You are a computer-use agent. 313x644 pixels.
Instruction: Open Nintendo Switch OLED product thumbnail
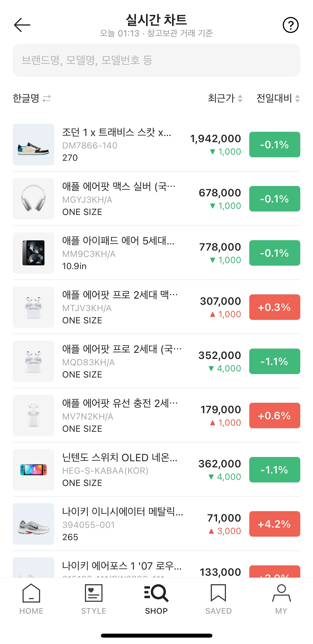coord(33,470)
